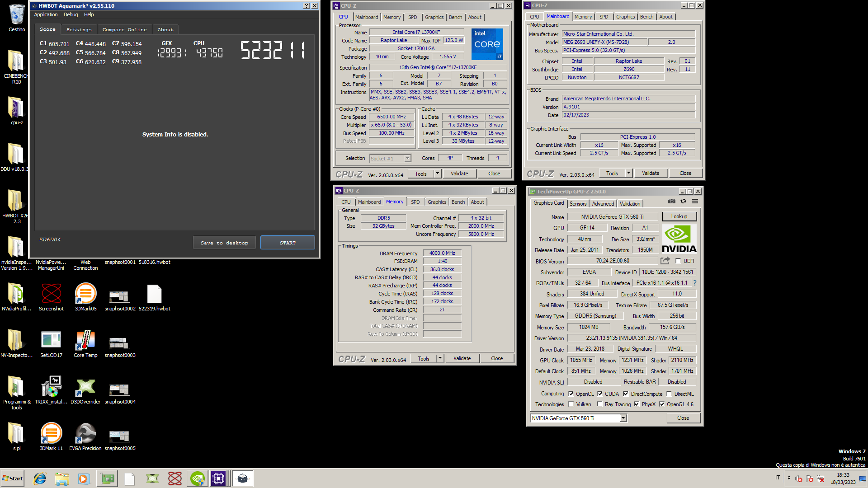The image size is (868, 488).
Task: Open Windows Explorer from the taskbar
Action: pyautogui.click(x=62, y=479)
